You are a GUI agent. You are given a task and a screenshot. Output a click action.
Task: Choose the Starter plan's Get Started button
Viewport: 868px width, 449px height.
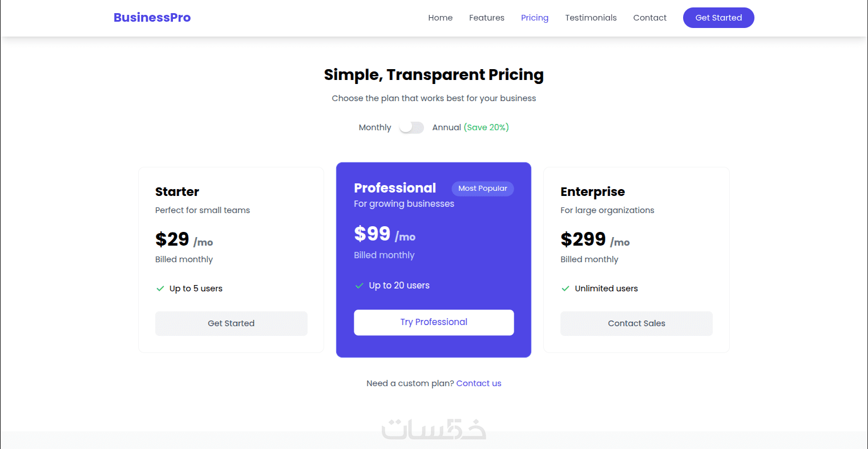coord(231,323)
